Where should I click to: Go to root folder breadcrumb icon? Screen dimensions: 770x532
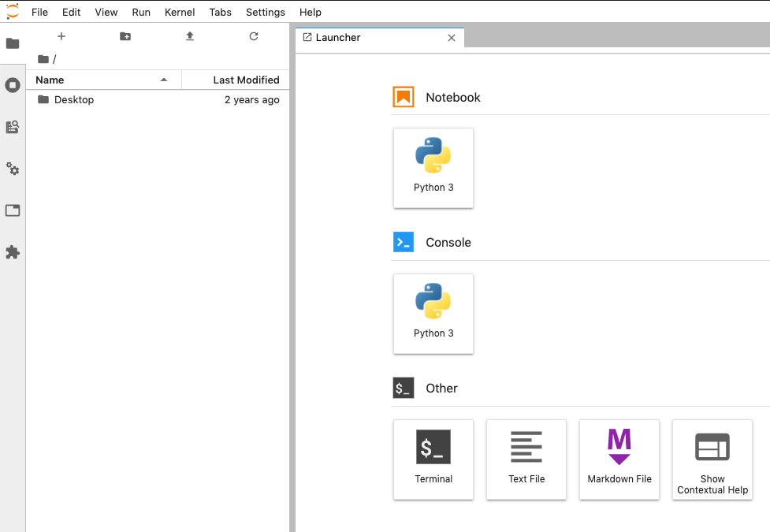tap(43, 59)
